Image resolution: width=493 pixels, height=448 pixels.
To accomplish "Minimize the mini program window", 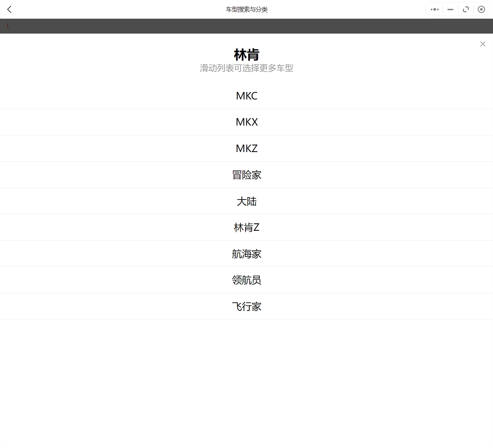I will click(x=450, y=10).
